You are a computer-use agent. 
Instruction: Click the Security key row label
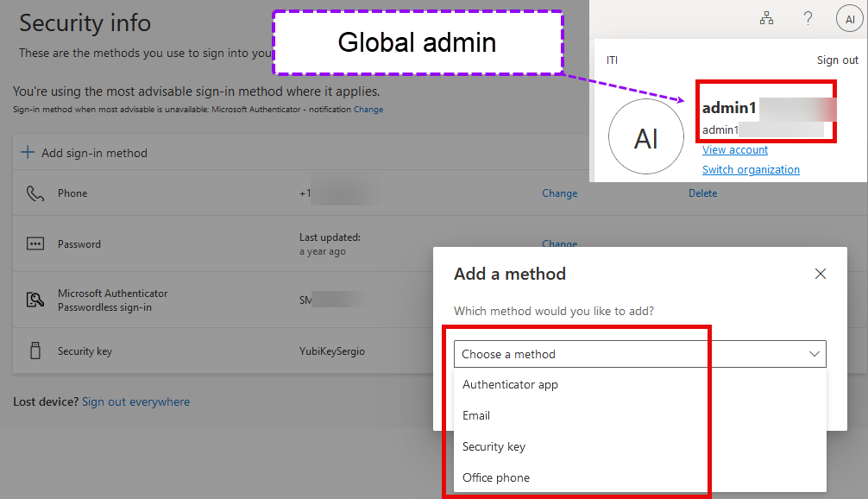tap(85, 351)
